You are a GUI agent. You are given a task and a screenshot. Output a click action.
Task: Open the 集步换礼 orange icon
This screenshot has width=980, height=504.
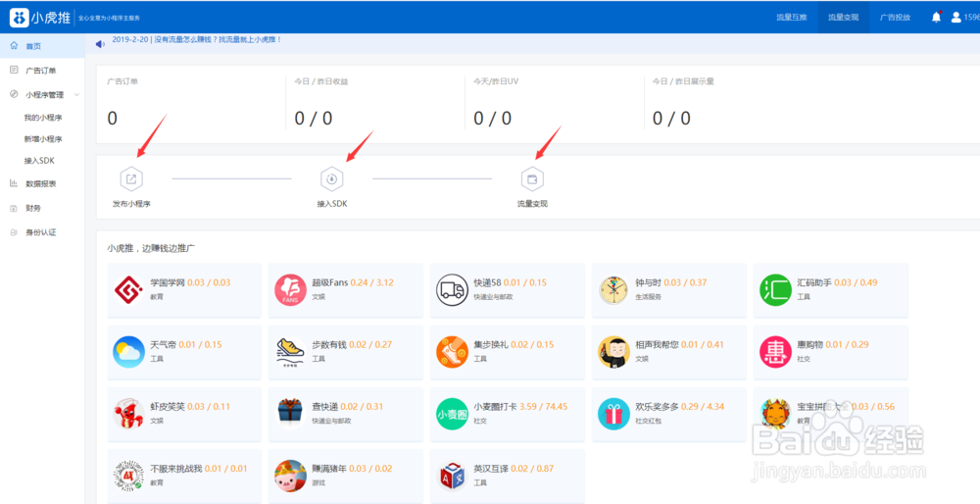pyautogui.click(x=452, y=352)
